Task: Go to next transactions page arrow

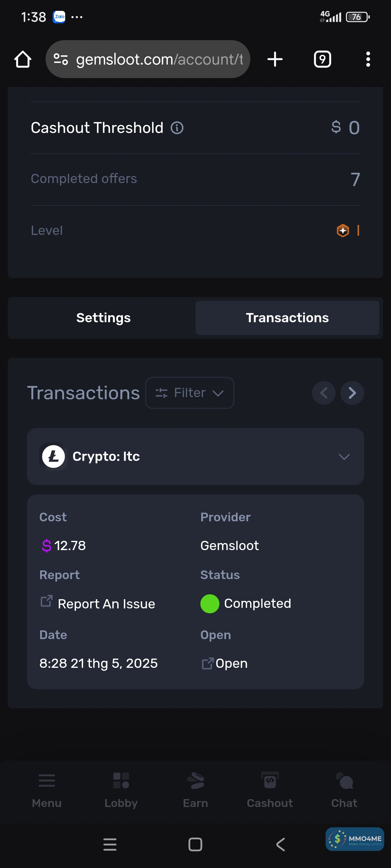Action: coord(352,393)
